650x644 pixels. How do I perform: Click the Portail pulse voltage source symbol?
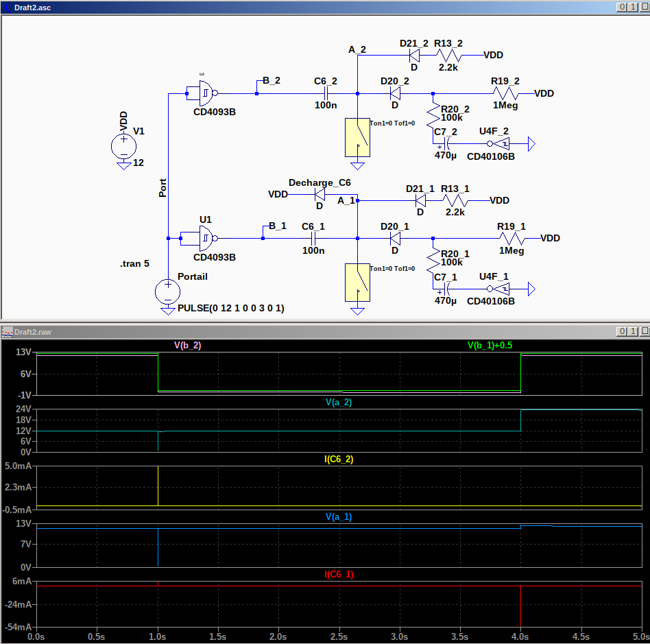(x=167, y=292)
